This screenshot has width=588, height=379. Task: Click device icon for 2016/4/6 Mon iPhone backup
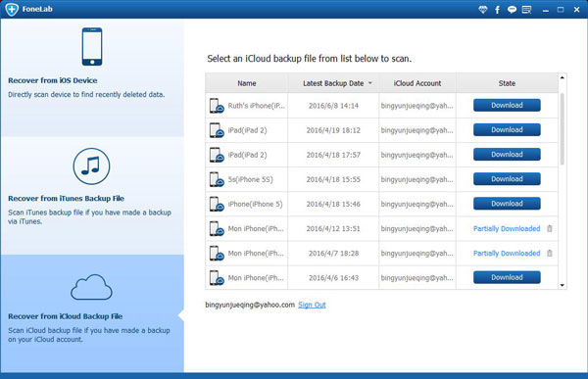pyautogui.click(x=217, y=278)
